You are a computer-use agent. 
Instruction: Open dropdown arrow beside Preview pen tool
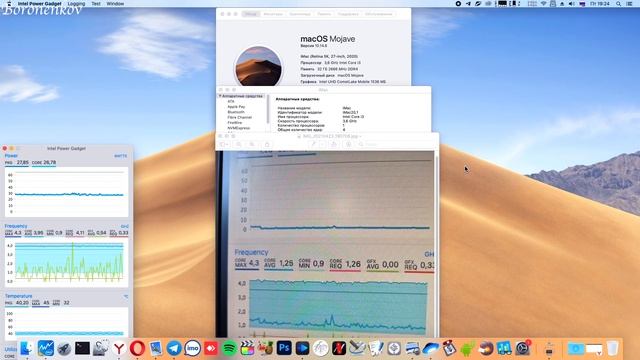click(x=322, y=144)
